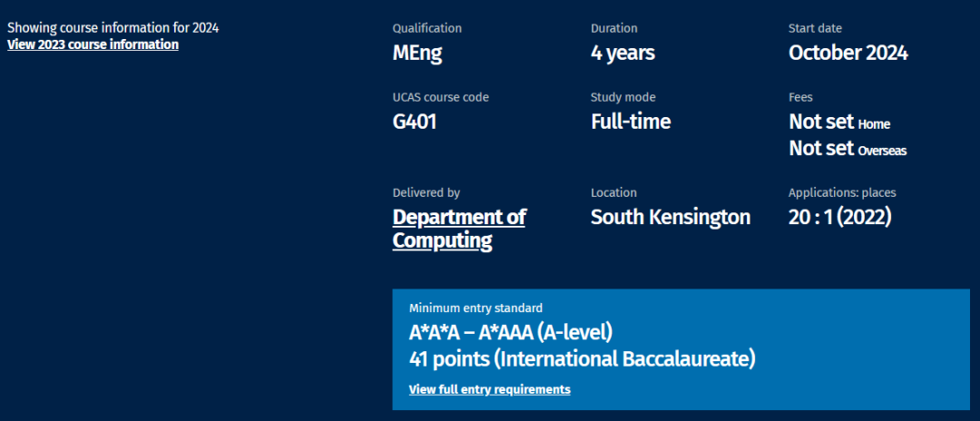Viewport: 980px width, 421px height.
Task: Click the Minimum entry standard heading
Action: point(475,308)
